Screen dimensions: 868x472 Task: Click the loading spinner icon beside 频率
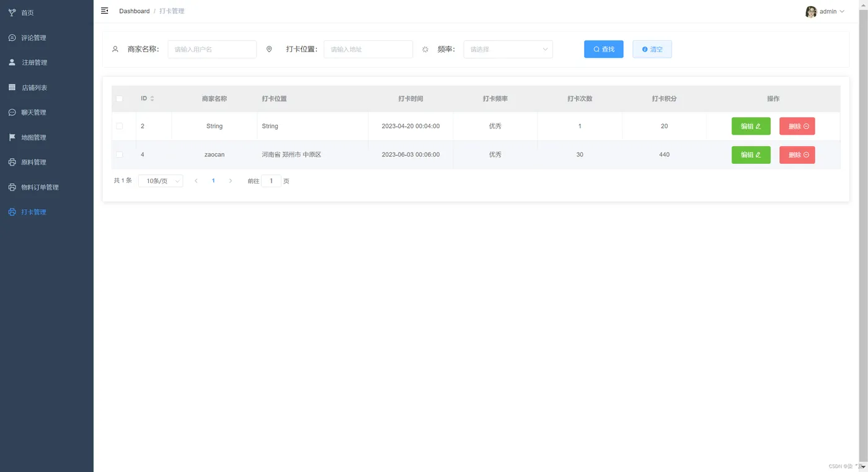coord(425,49)
